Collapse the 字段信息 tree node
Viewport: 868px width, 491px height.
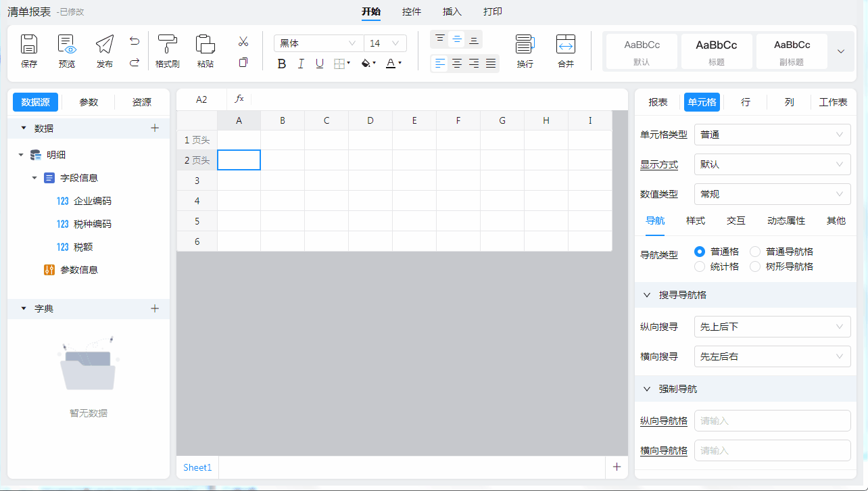coord(34,178)
